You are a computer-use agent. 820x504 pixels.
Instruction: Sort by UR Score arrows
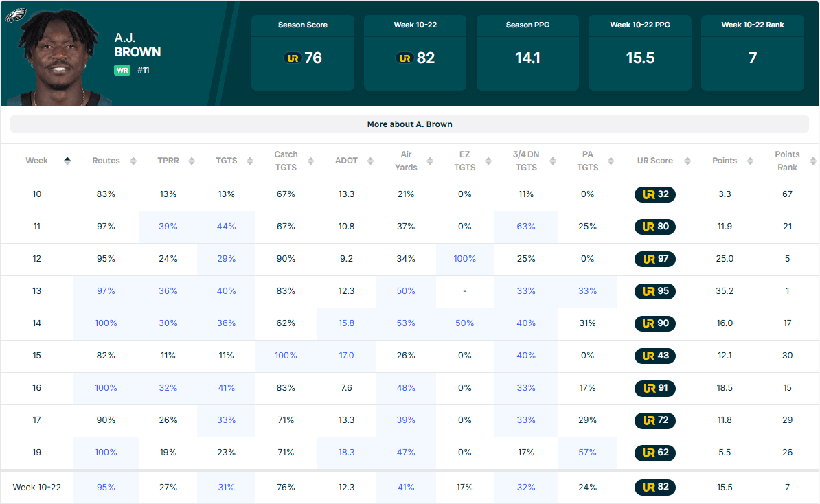[687, 161]
